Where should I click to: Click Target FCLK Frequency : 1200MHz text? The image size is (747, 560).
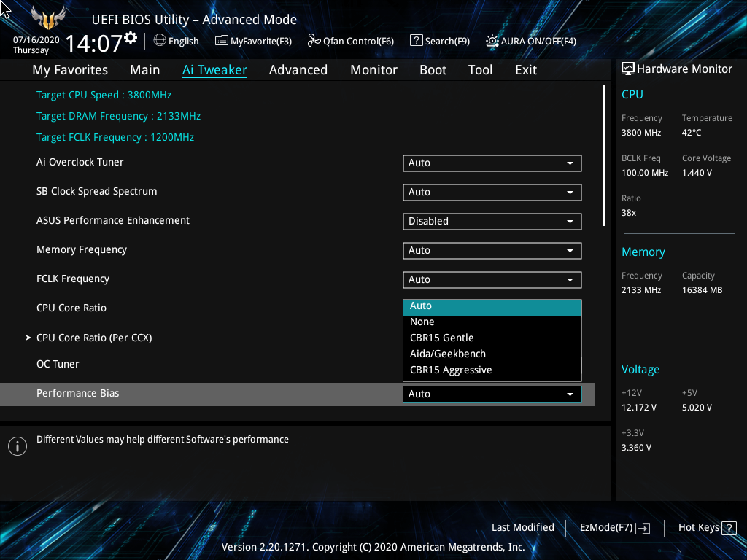pyautogui.click(x=115, y=138)
